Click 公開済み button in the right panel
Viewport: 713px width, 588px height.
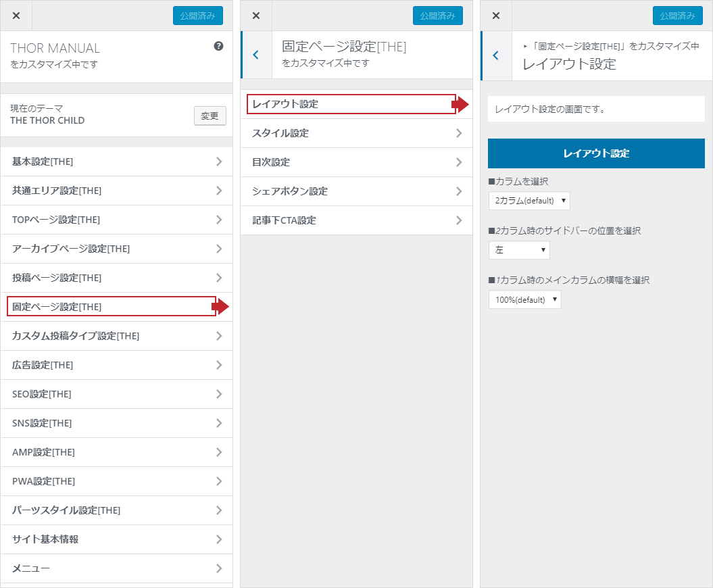[677, 16]
